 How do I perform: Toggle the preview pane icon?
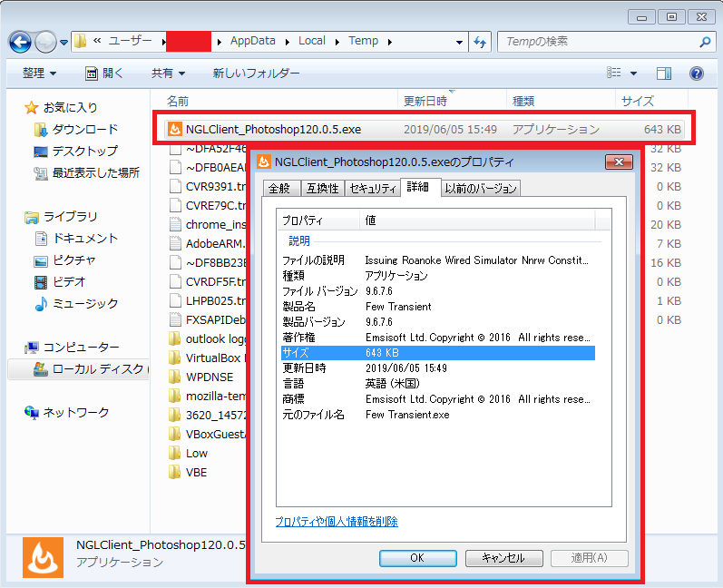[663, 73]
